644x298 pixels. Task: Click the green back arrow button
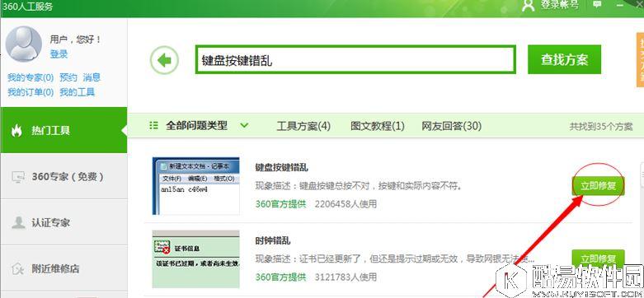[164, 61]
